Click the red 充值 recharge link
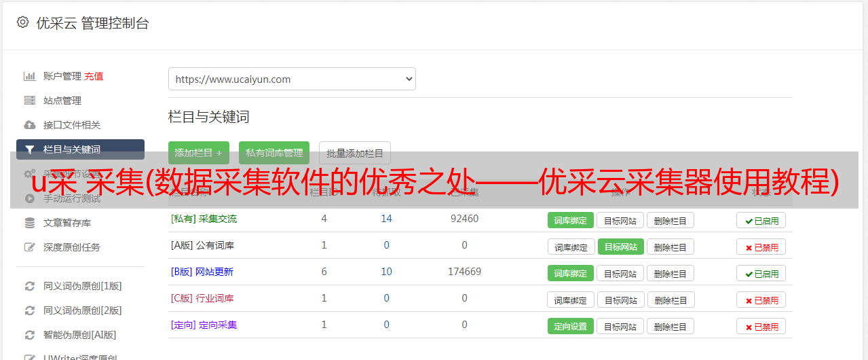This screenshot has width=868, height=360. pos(94,76)
